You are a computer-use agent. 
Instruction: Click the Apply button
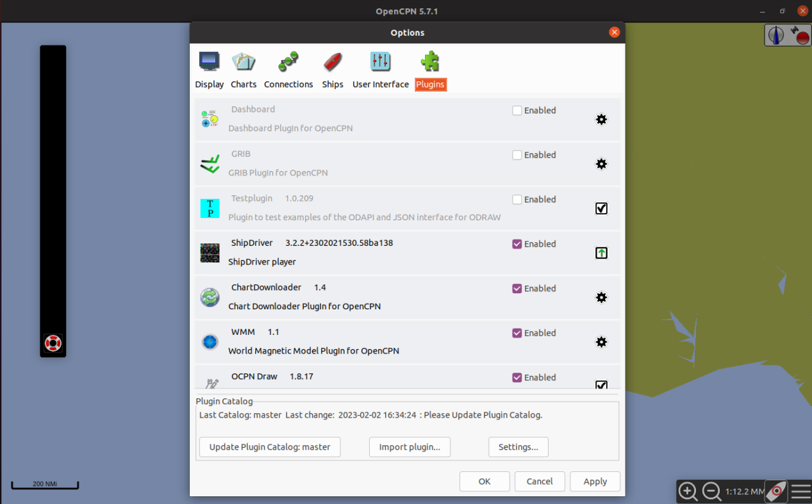pyautogui.click(x=595, y=482)
